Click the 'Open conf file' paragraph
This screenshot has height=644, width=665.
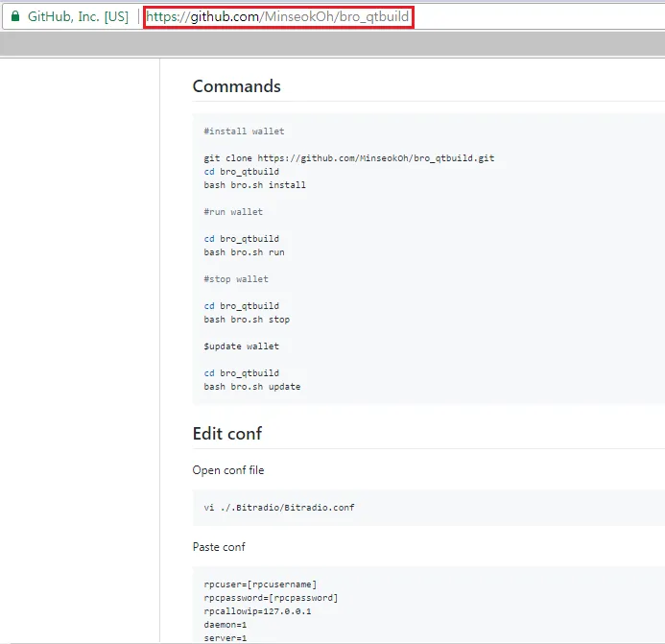[228, 470]
